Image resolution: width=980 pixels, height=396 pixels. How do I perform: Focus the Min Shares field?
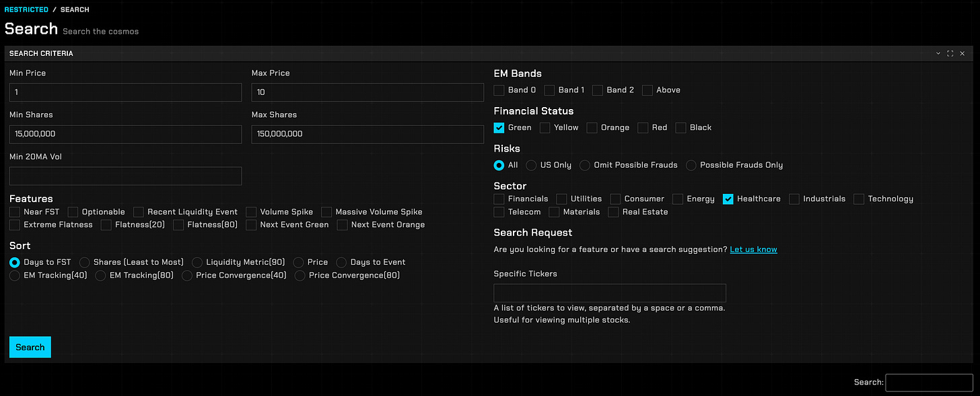125,134
